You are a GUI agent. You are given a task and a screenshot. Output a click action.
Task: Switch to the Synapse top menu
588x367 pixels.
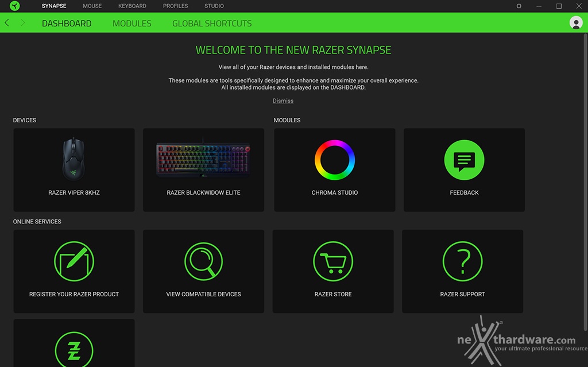pos(54,6)
